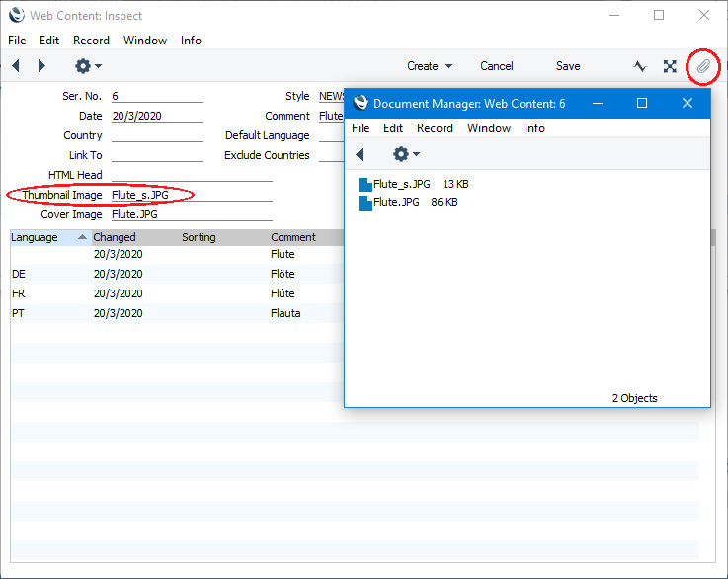Open gear dropdown in Document Manager
This screenshot has width=728, height=579.
pos(406,154)
